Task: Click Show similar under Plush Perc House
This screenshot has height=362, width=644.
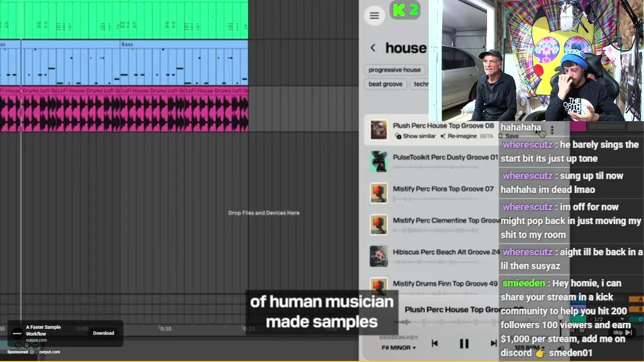Action: pos(416,136)
